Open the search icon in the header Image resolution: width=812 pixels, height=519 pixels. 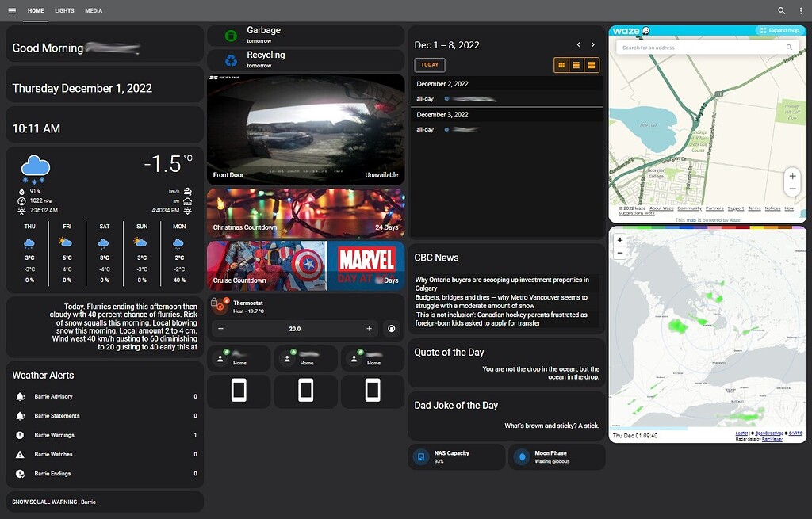click(781, 10)
